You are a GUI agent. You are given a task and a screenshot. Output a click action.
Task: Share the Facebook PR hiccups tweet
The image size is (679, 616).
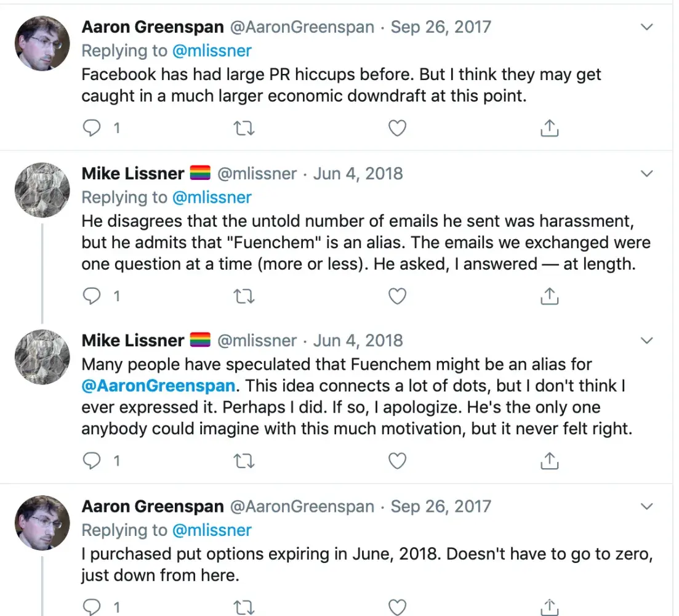pyautogui.click(x=549, y=128)
